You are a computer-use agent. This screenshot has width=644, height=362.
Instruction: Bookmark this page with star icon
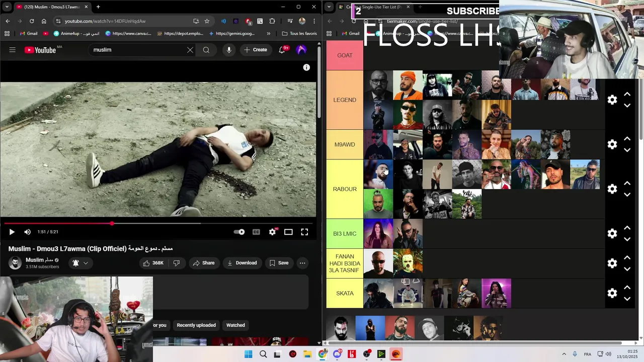(x=207, y=21)
